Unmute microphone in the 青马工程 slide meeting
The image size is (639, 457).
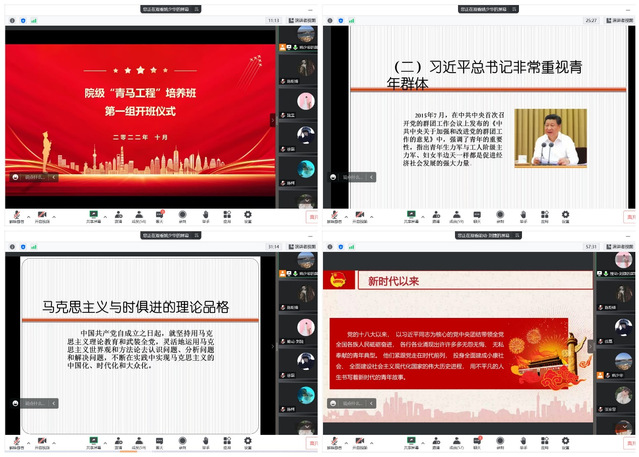point(15,214)
